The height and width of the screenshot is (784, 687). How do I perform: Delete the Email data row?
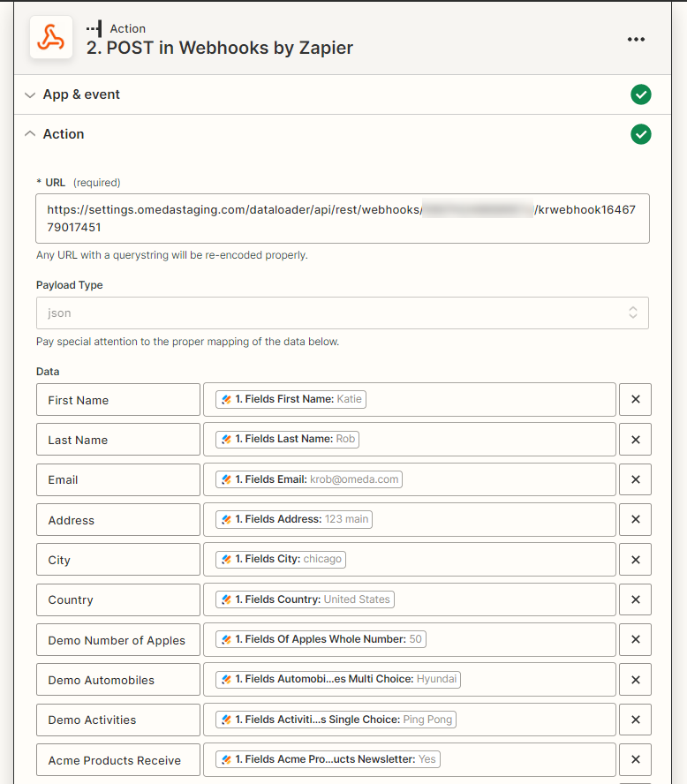[635, 479]
